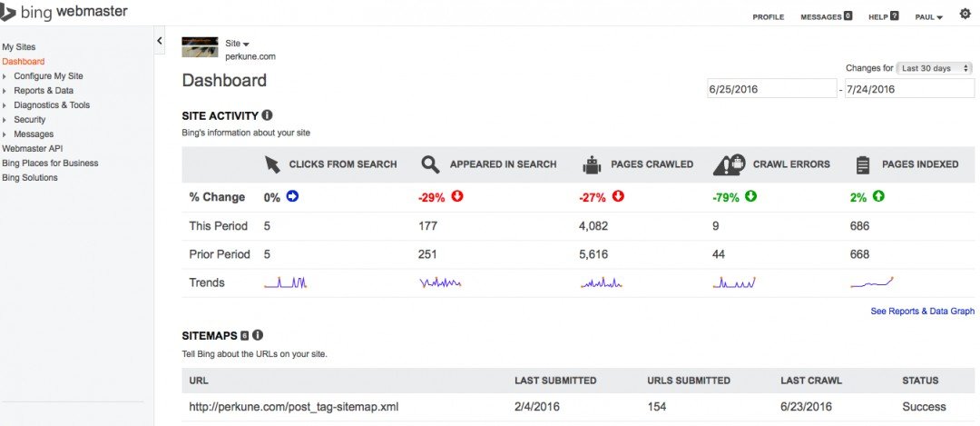980x426 pixels.
Task: Open Crawl Errors trend sparkline
Action: coord(734,282)
